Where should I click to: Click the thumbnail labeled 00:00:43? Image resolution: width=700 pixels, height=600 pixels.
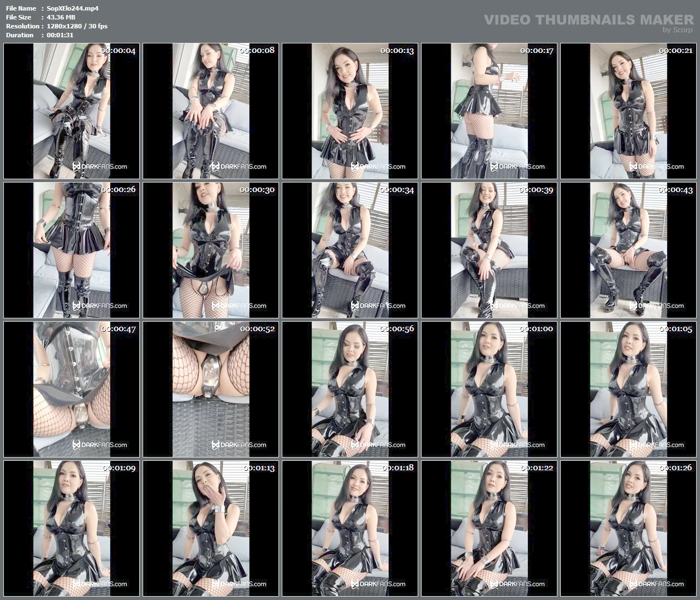coord(628,250)
